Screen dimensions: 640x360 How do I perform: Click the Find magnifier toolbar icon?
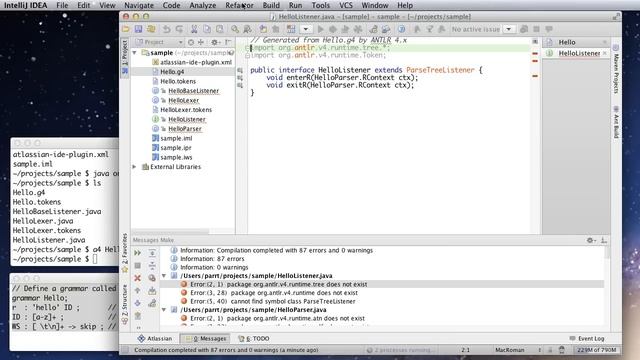[235, 29]
